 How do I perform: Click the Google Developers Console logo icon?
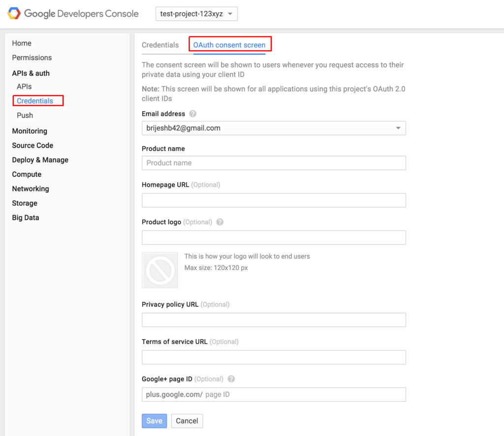[x=14, y=13]
